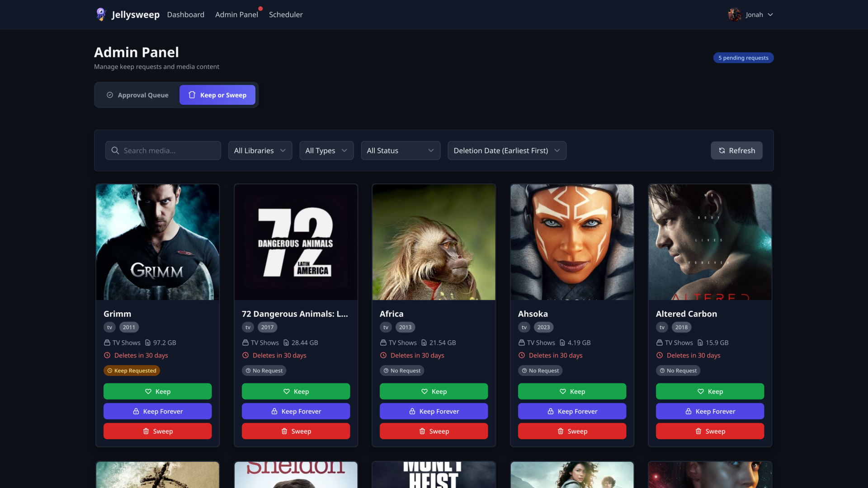Click Jonah's profile avatar

[734, 14]
